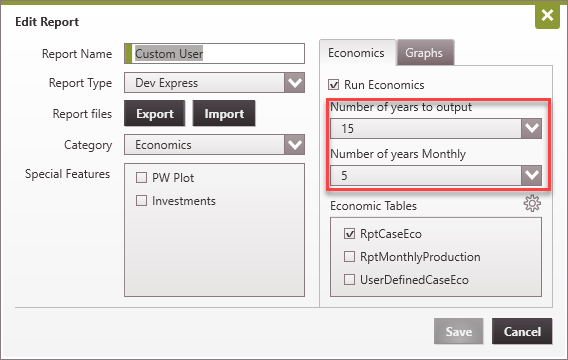568x360 pixels.
Task: Click the Special Features label
Action: coord(67,174)
